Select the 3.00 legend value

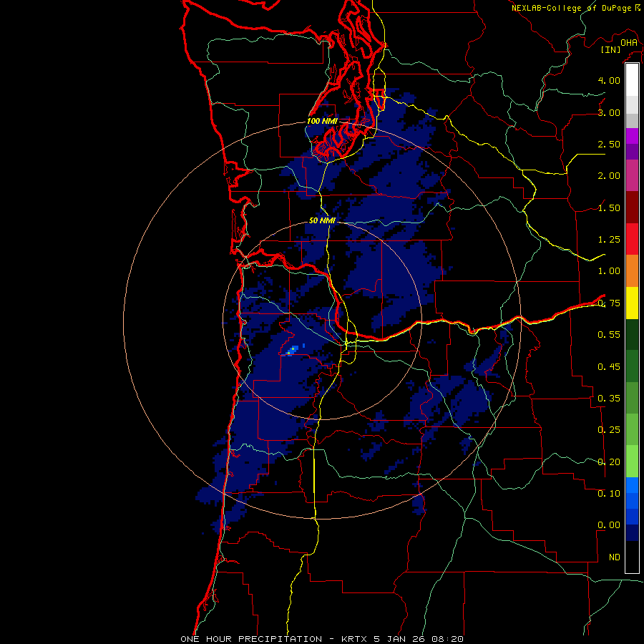pyautogui.click(x=609, y=112)
